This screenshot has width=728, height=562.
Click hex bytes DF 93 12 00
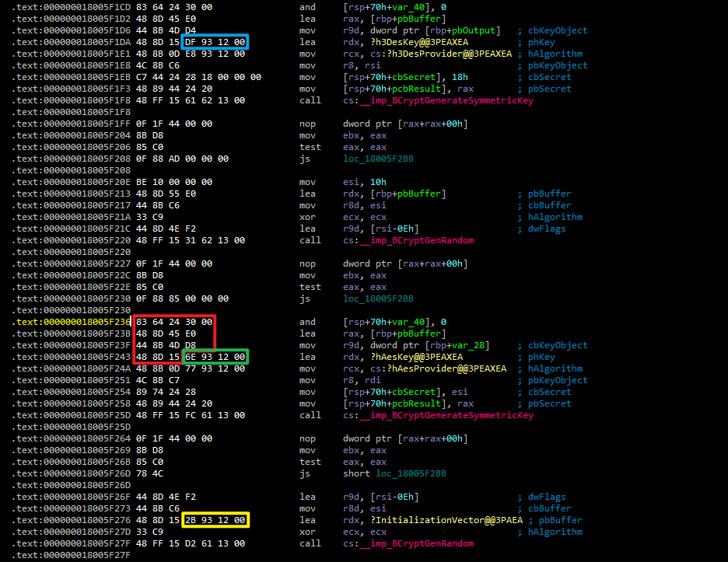coord(215,42)
